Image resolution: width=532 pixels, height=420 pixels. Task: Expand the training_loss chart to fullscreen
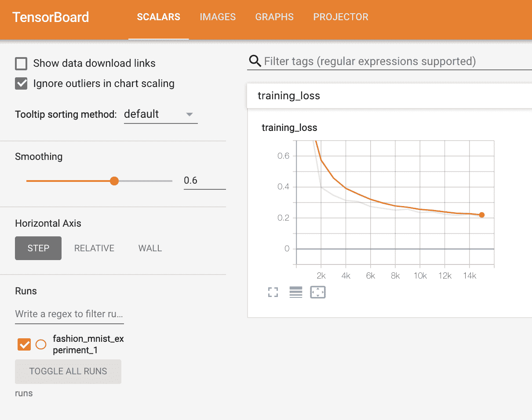273,292
